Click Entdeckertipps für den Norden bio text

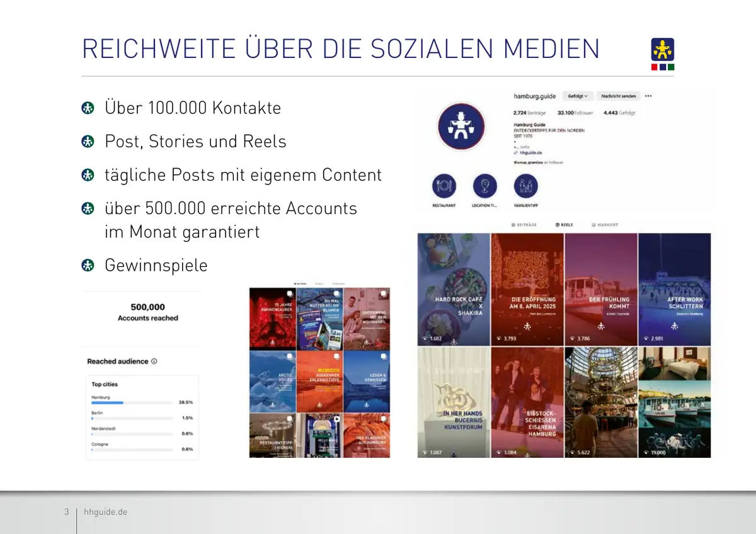tap(549, 130)
